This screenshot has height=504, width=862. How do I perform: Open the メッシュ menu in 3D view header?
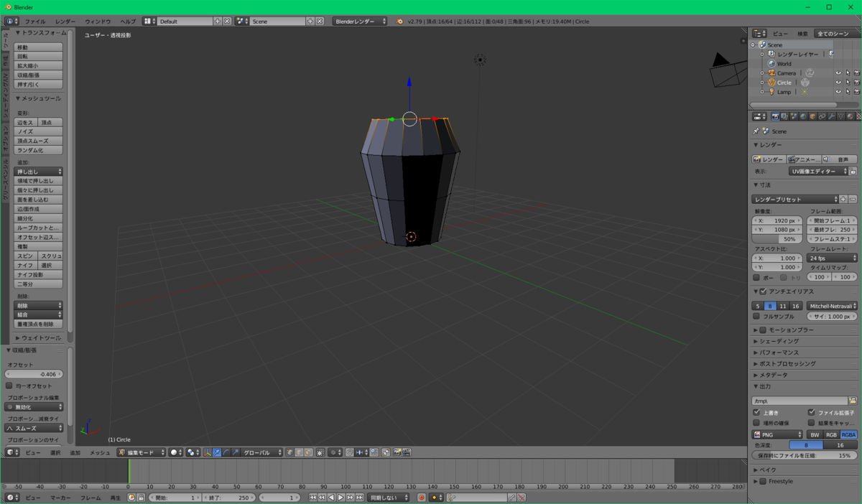point(100,452)
